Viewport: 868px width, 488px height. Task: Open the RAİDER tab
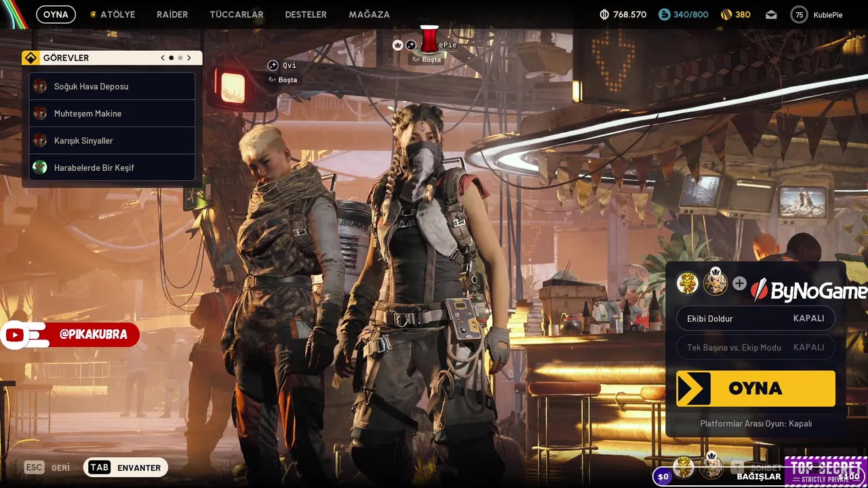172,14
